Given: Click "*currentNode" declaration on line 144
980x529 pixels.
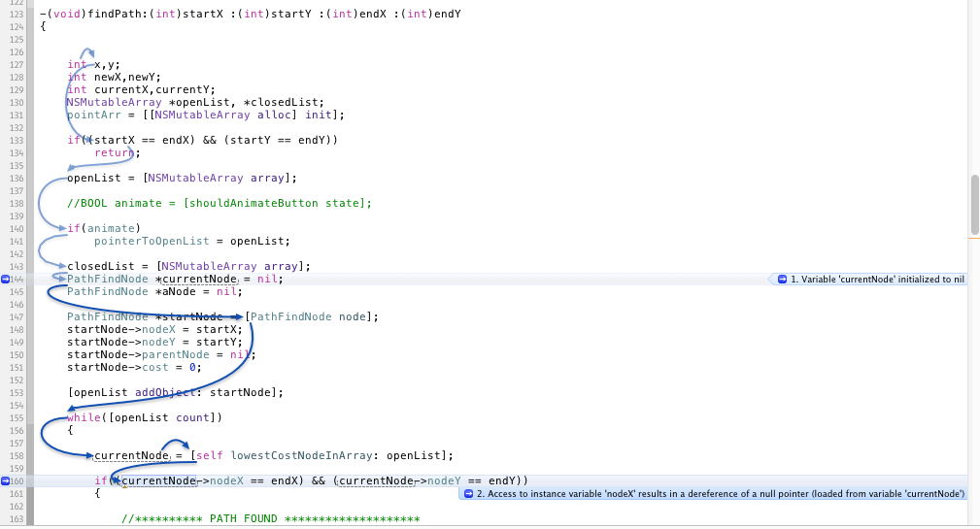Looking at the screenshot, I should coord(196,280).
